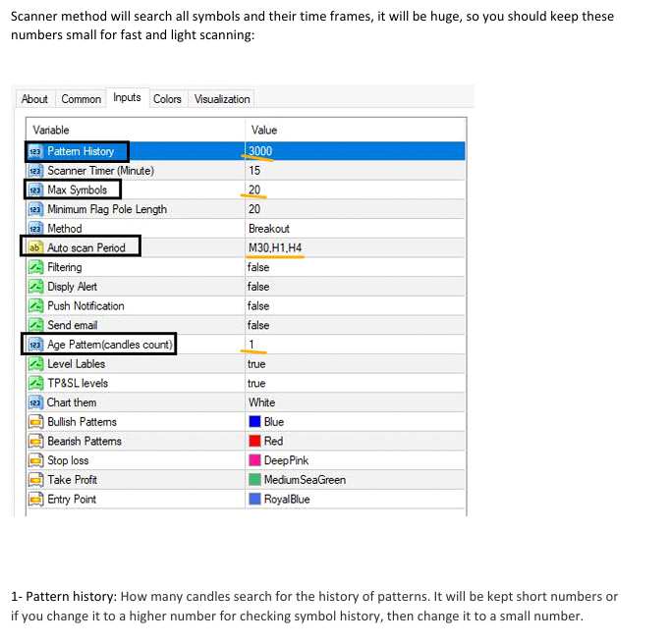This screenshot has width=671, height=644.
Task: Open the Take Profit MediumSeaGreen color dropdown
Action: pyautogui.click(x=305, y=480)
